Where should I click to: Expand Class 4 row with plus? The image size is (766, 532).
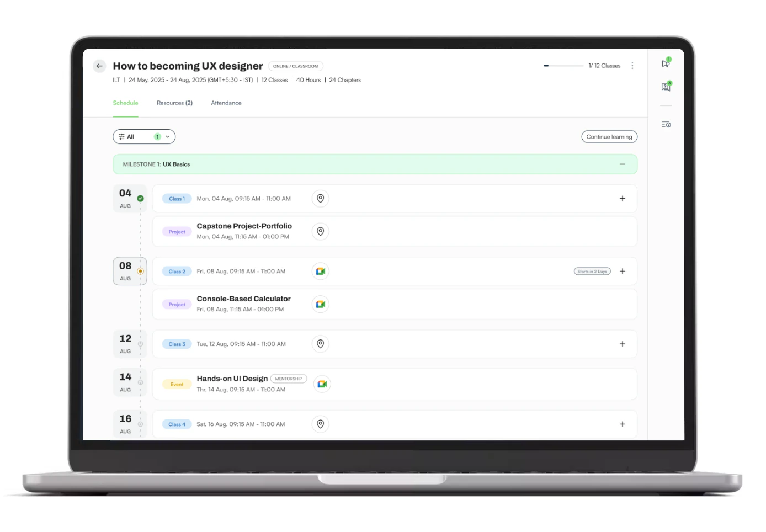[623, 424]
